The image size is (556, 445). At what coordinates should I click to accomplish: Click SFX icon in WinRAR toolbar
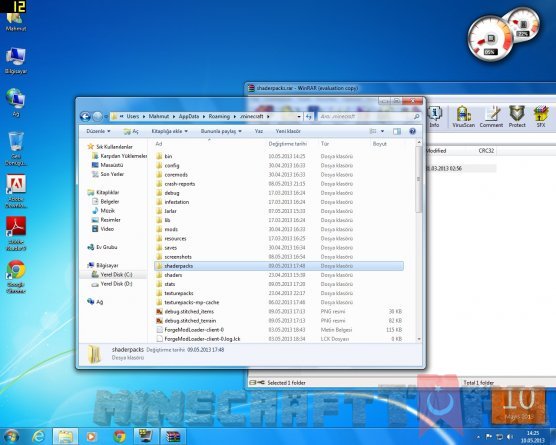[541, 117]
